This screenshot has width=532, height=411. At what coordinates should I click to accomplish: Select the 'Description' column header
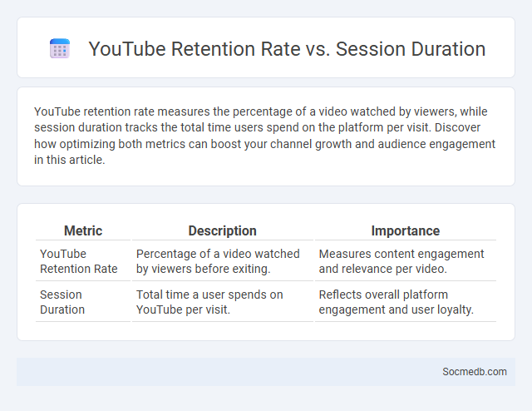[x=223, y=231]
